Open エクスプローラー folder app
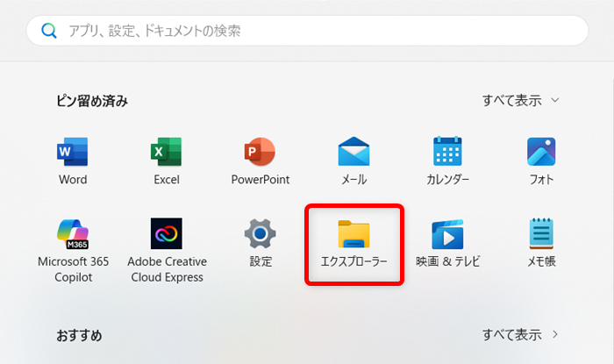Image resolution: width=614 pixels, height=364 pixels. coord(354,244)
